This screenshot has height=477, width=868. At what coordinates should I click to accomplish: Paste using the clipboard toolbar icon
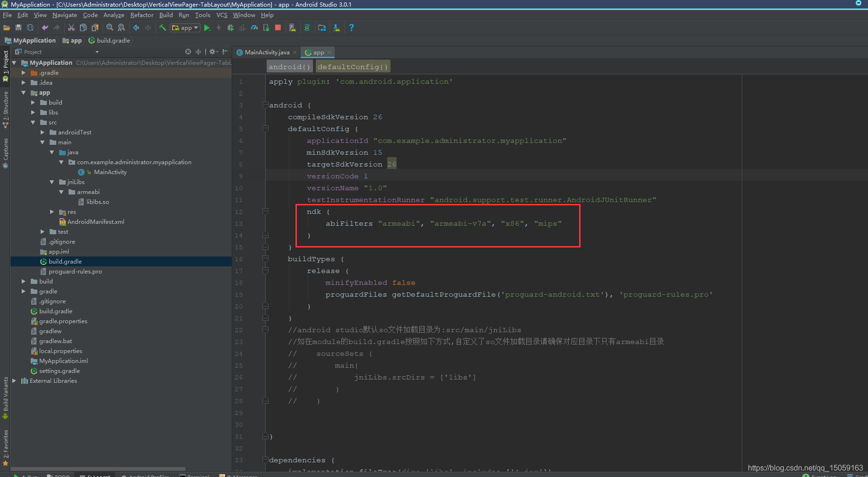coord(95,28)
